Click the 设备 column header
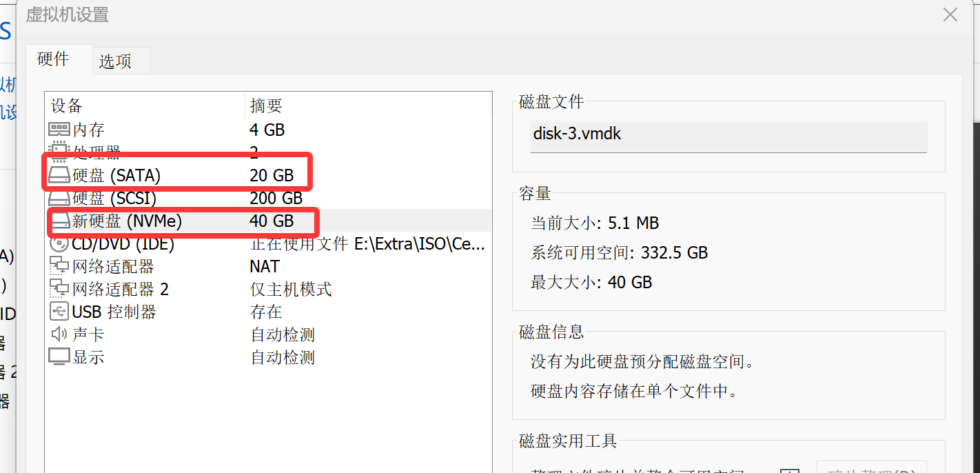Image resolution: width=980 pixels, height=473 pixels. [67, 105]
